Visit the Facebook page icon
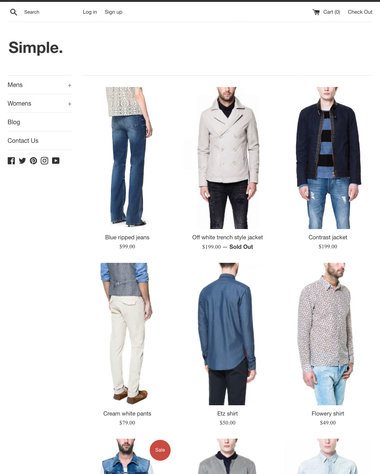Screen dimensions: 380x474 (x=11, y=161)
